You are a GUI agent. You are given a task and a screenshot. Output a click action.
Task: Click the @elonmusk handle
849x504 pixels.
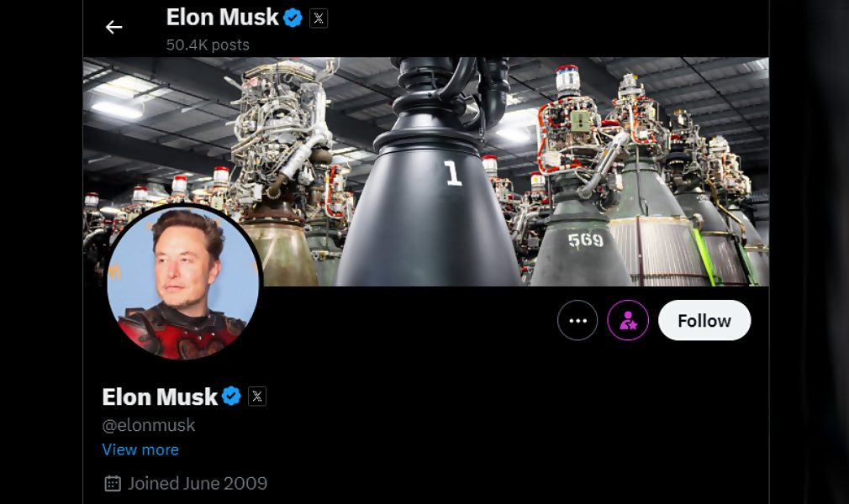tap(149, 426)
